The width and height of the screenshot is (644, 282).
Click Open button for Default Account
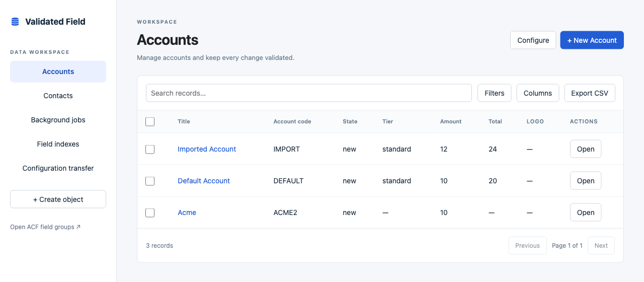point(585,181)
